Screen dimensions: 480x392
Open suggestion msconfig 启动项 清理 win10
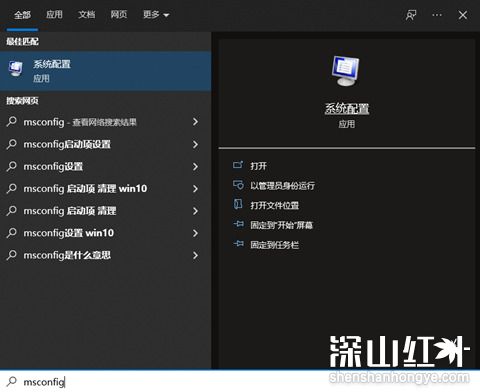(x=105, y=189)
